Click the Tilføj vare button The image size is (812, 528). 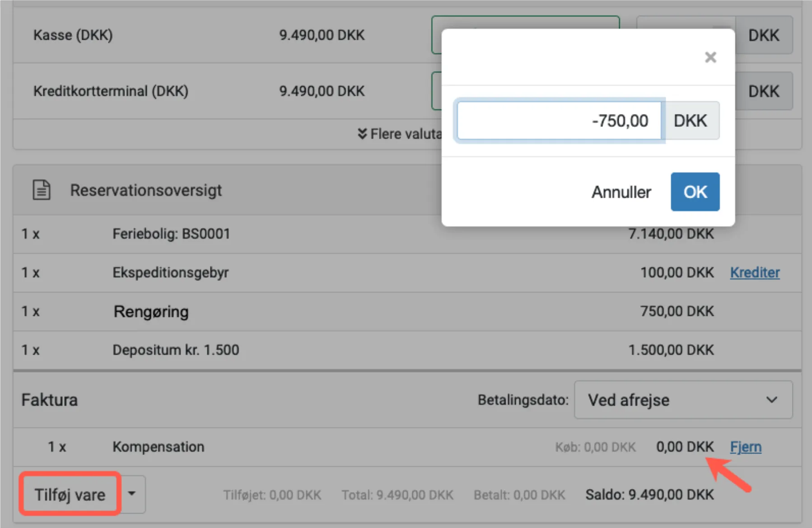pos(70,495)
